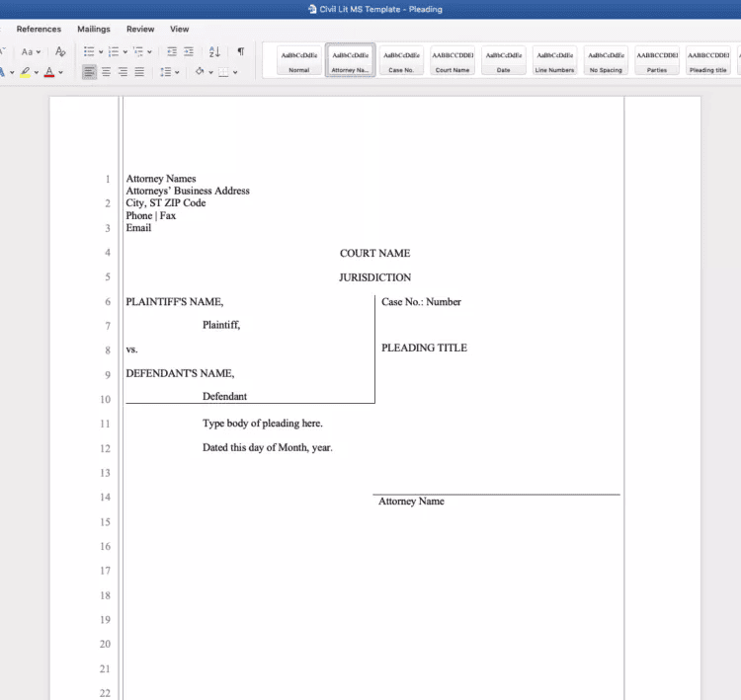741x700 pixels.
Task: Click the 'Attorney Names' line
Action: [x=161, y=179]
